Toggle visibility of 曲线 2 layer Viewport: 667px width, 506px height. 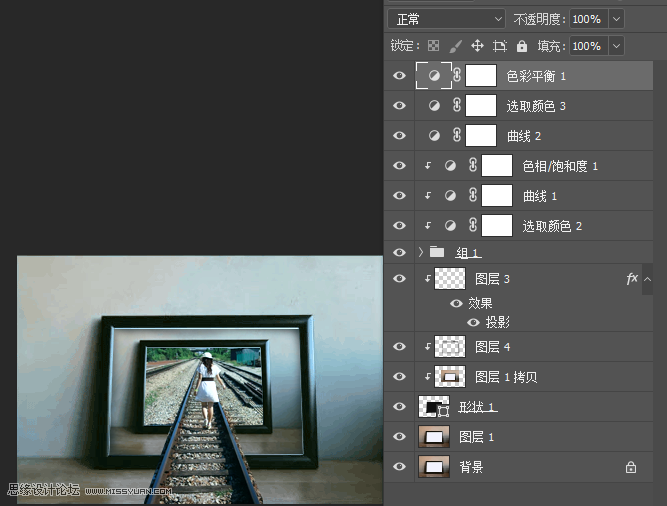click(x=399, y=136)
